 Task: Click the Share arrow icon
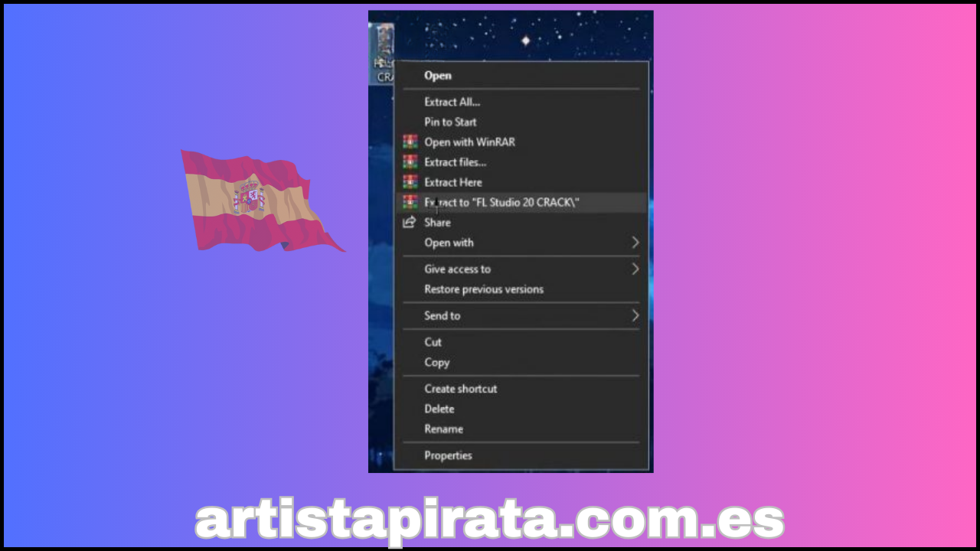[410, 222]
